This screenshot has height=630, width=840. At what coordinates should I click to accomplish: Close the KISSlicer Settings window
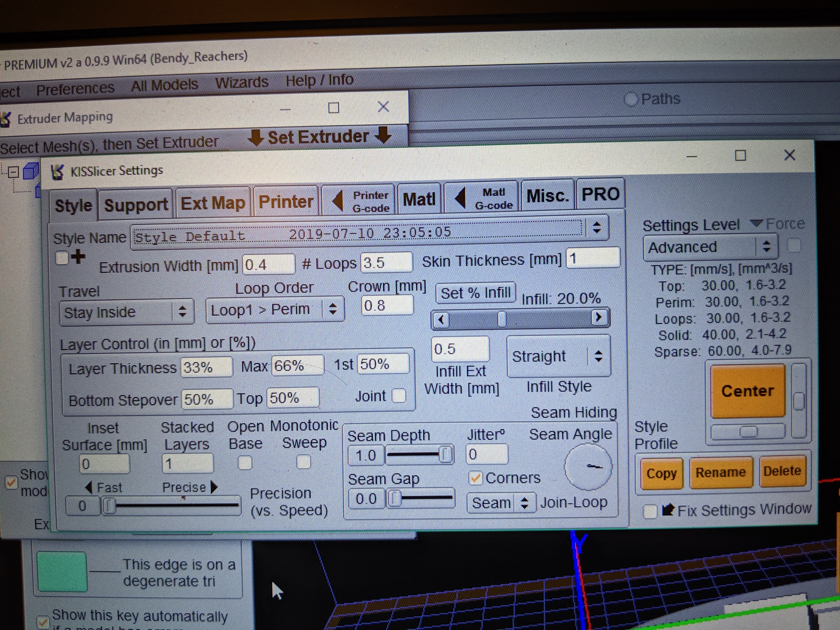(790, 155)
